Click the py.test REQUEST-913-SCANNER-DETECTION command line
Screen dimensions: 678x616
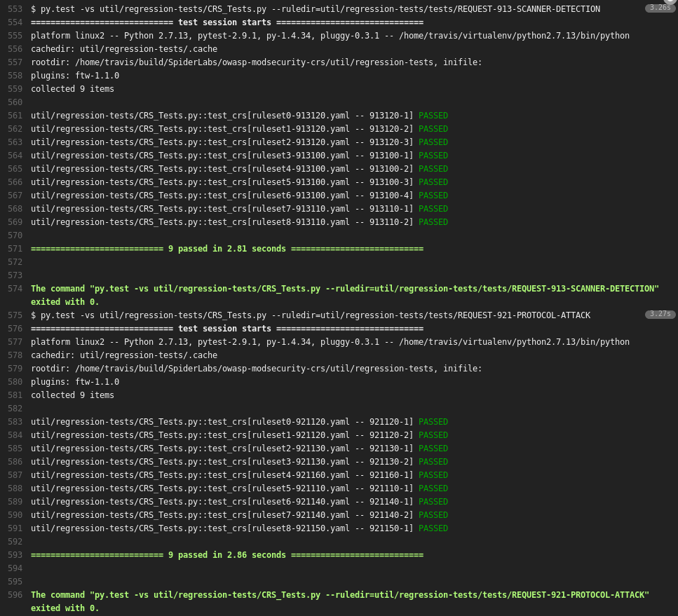[316, 9]
